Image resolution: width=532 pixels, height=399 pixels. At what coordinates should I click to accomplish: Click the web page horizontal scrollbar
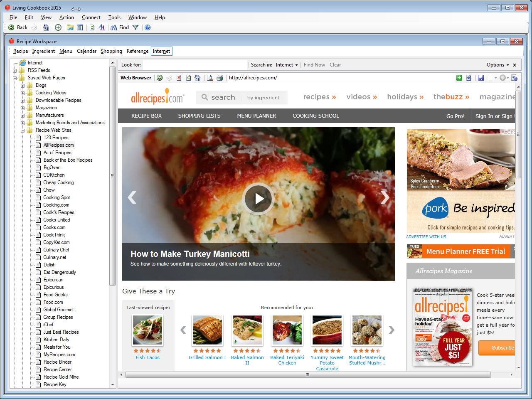pos(308,374)
